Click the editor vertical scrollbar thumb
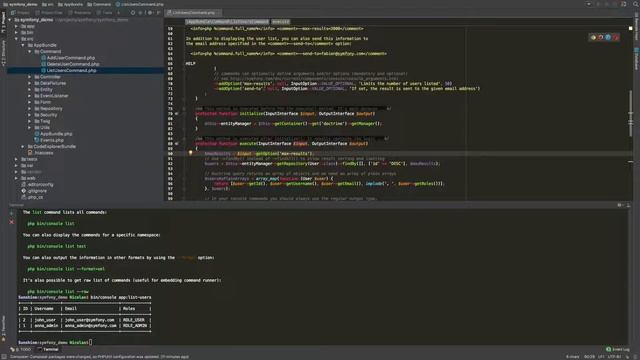 [631, 113]
